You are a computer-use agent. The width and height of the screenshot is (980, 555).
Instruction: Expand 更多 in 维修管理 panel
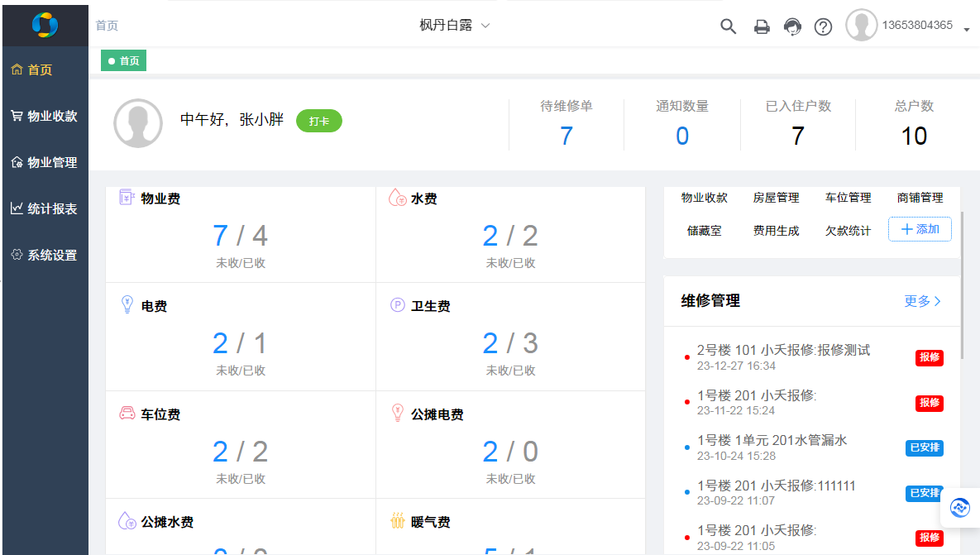[x=922, y=301]
